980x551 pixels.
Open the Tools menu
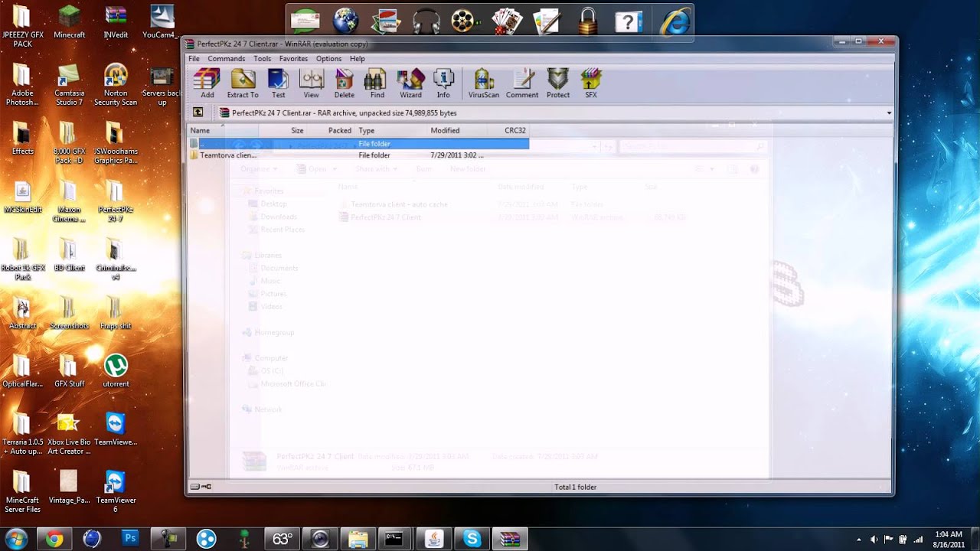pyautogui.click(x=262, y=58)
